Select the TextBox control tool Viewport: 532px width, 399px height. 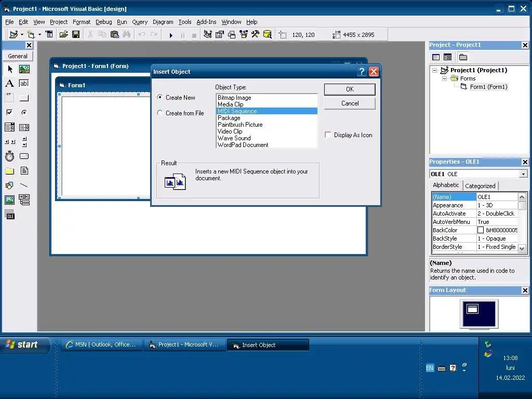pos(24,84)
